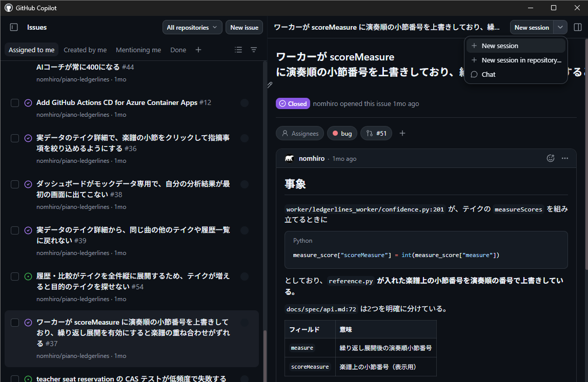Add a new issues view tab with plus
Screen dimensions: 588x382
pos(198,50)
